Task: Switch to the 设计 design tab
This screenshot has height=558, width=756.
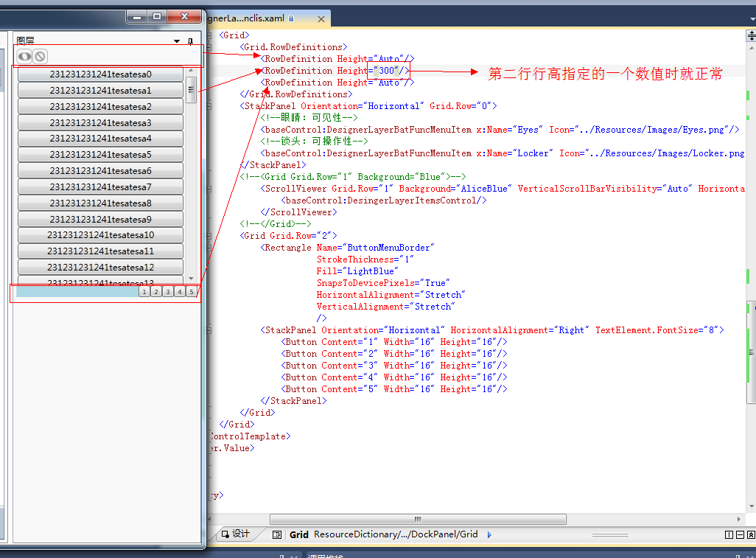Action: click(240, 534)
